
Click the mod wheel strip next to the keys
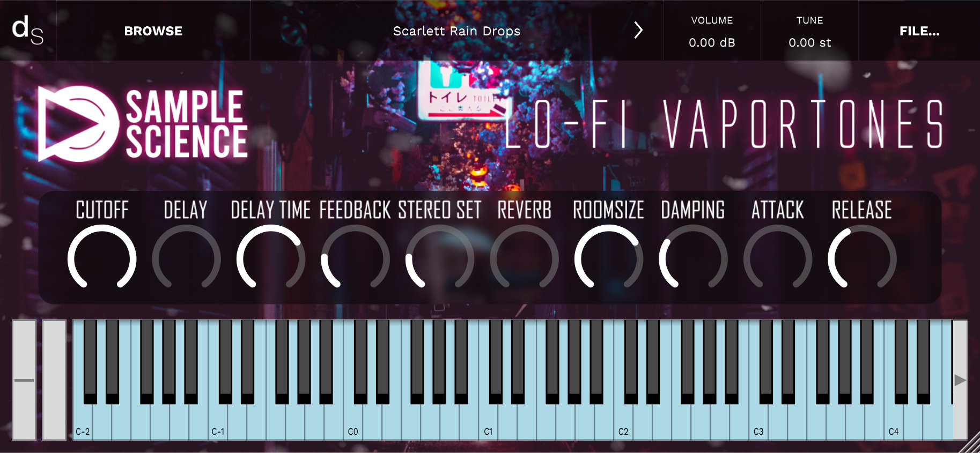pos(54,380)
